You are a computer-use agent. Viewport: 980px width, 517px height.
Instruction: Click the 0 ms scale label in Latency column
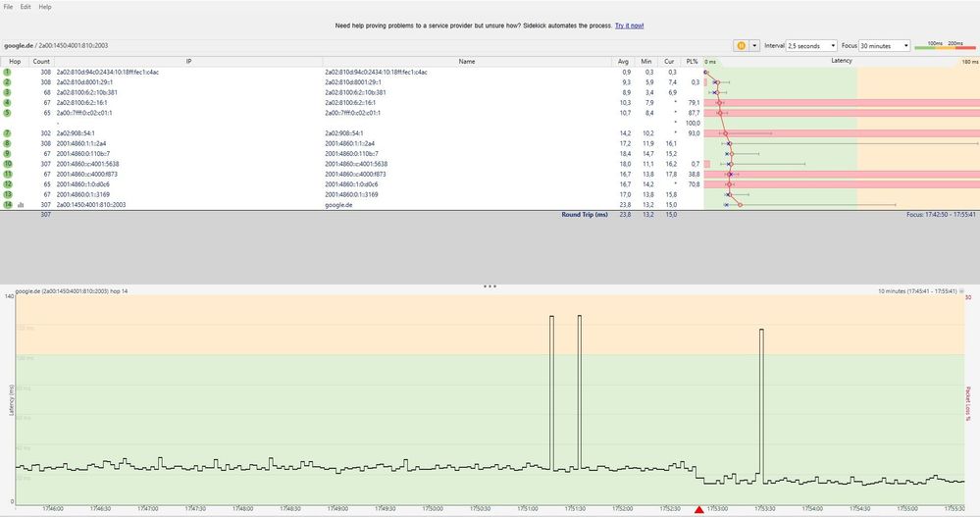710,62
